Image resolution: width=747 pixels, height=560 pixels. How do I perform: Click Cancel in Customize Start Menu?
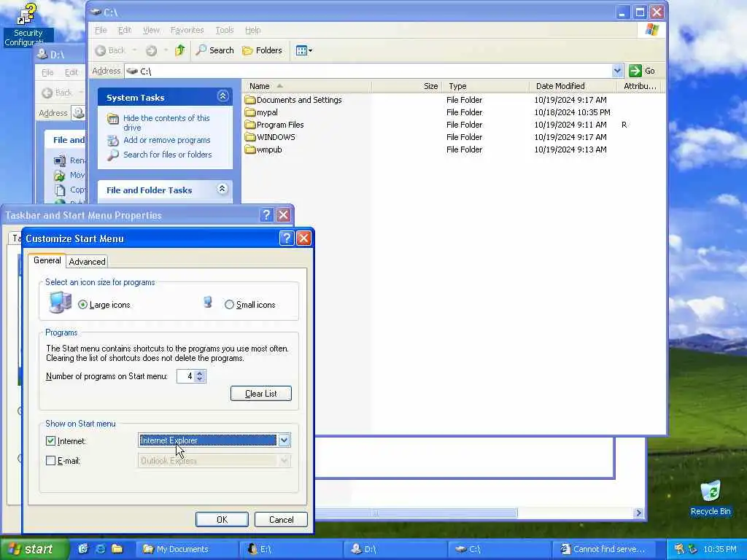pyautogui.click(x=281, y=519)
